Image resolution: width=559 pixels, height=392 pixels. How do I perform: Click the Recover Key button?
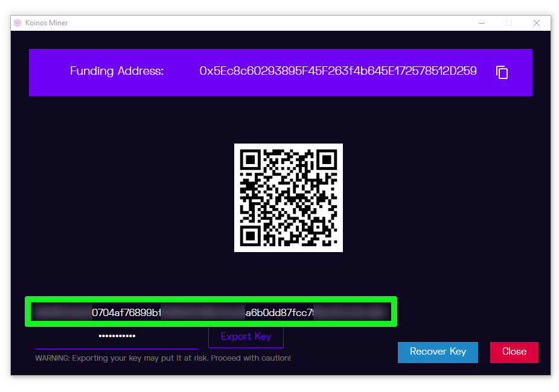(438, 352)
